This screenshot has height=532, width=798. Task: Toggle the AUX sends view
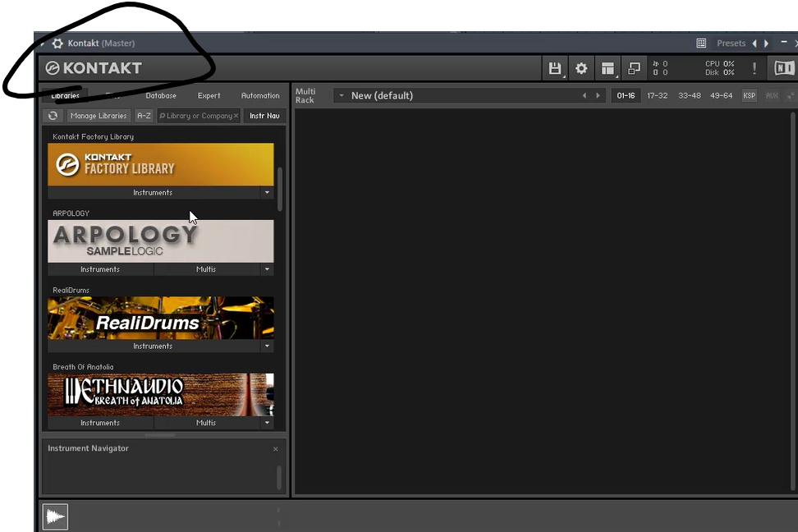coord(772,95)
